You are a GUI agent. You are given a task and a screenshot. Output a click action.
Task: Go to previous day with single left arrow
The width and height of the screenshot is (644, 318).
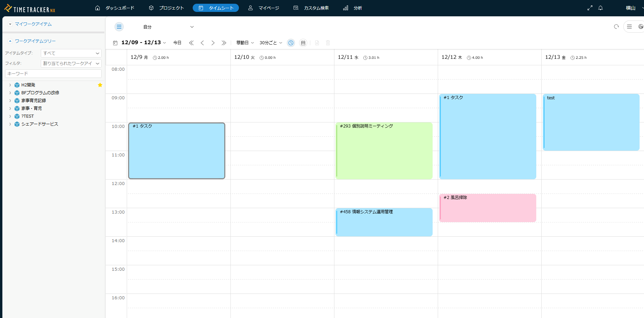pos(202,43)
